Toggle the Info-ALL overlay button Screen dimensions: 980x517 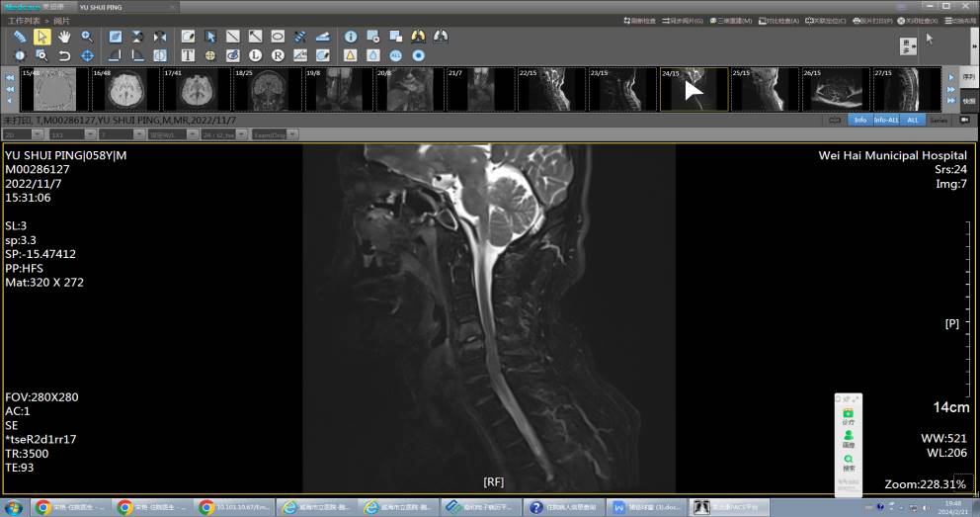coord(886,120)
